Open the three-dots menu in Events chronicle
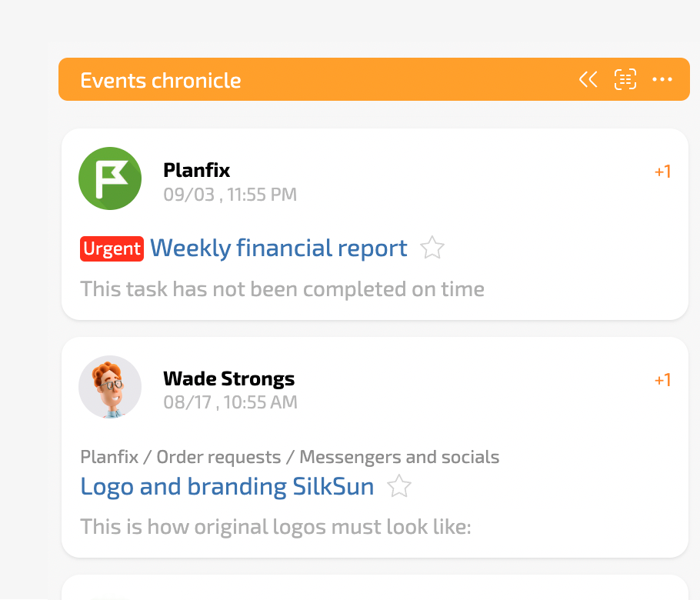This screenshot has height=600, width=700. coord(662,80)
